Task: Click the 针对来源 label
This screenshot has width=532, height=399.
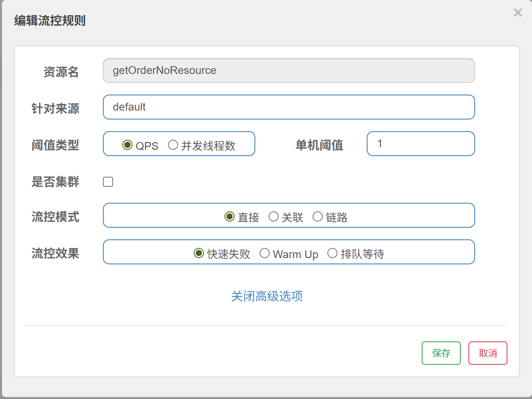Action: point(55,109)
